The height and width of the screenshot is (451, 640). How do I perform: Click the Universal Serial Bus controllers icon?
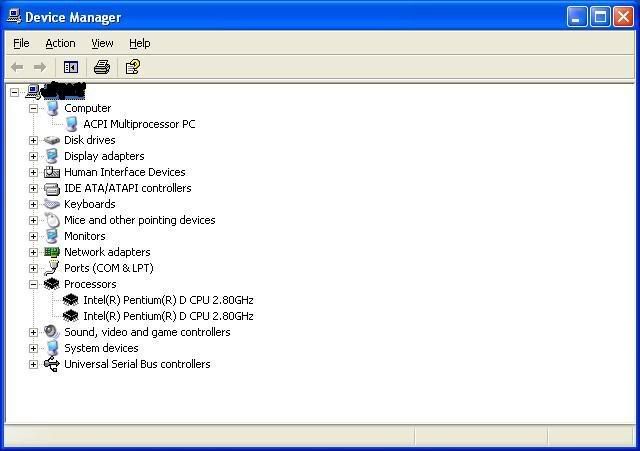[x=52, y=364]
